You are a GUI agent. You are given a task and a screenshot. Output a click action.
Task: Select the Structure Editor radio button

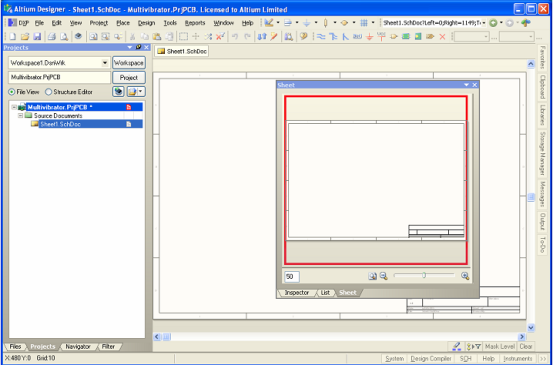click(69, 92)
